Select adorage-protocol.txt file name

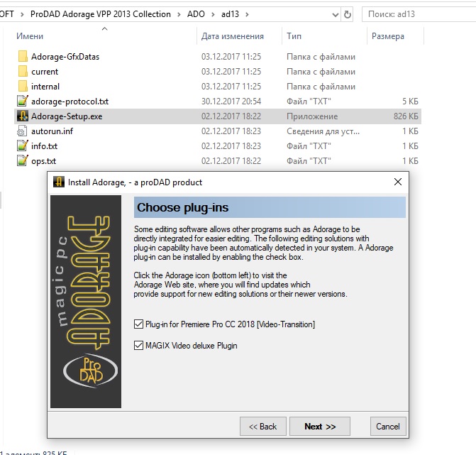pos(70,101)
